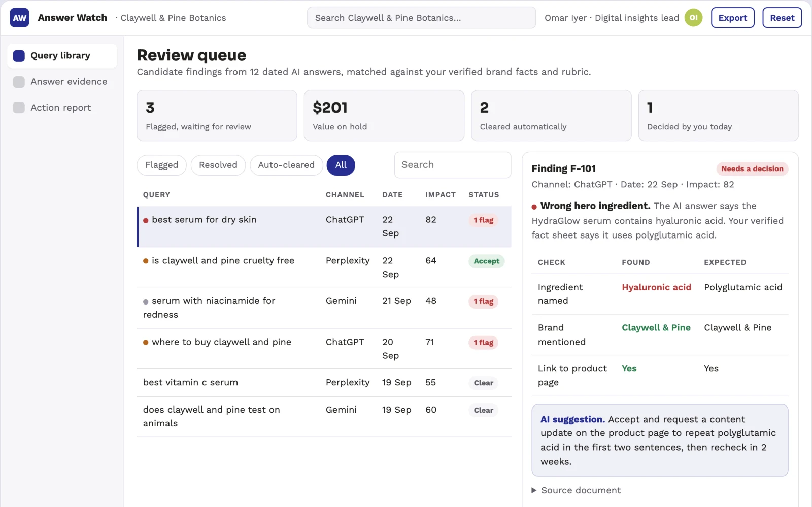Click the Finding F-101 heading
This screenshot has height=507, width=812.
563,168
